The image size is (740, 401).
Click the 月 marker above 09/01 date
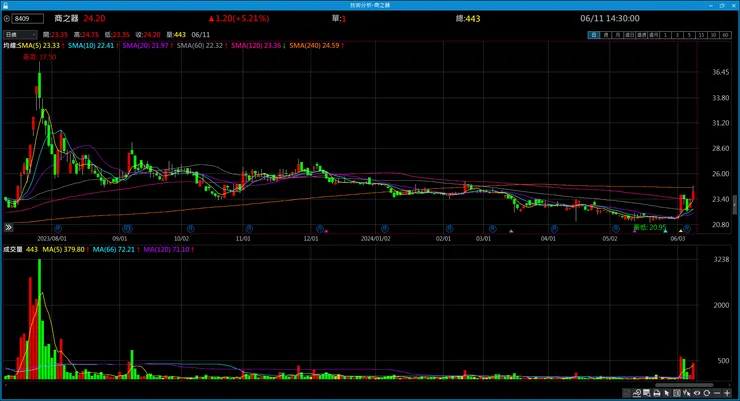127,229
